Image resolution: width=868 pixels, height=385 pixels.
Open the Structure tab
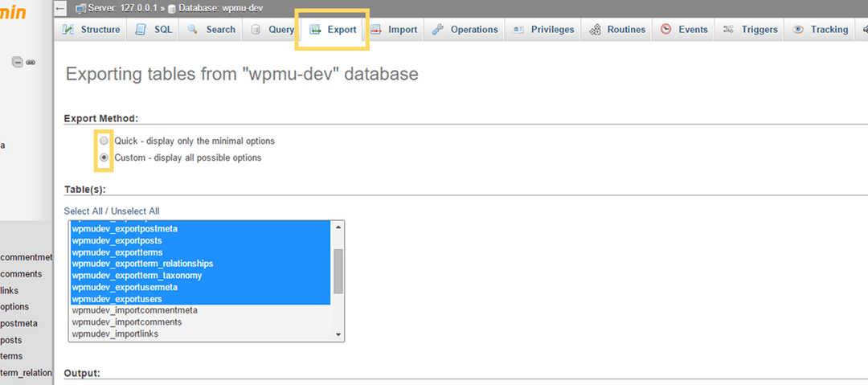[91, 30]
